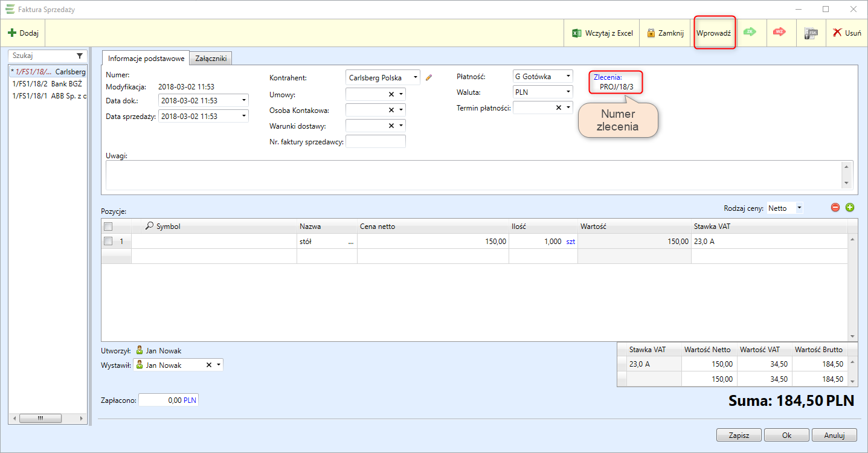
Task: Check the checkbox for position row 1
Action: pyautogui.click(x=108, y=241)
